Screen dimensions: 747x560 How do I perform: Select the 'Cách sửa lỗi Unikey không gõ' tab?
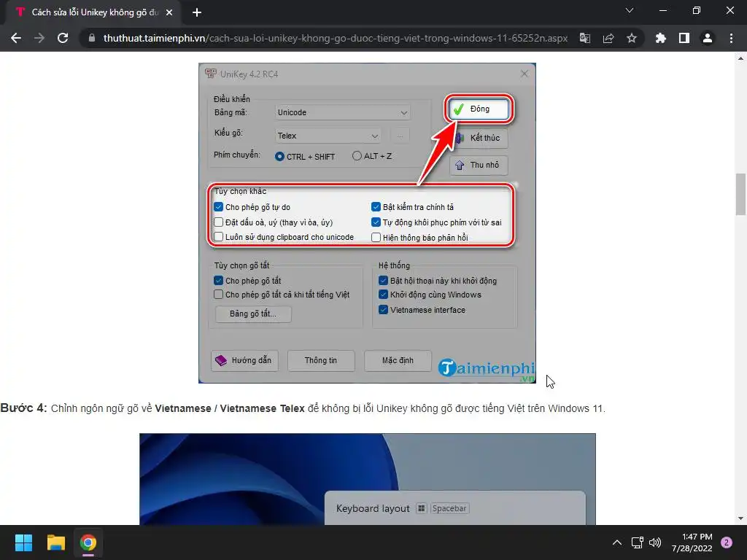pyautogui.click(x=94, y=12)
